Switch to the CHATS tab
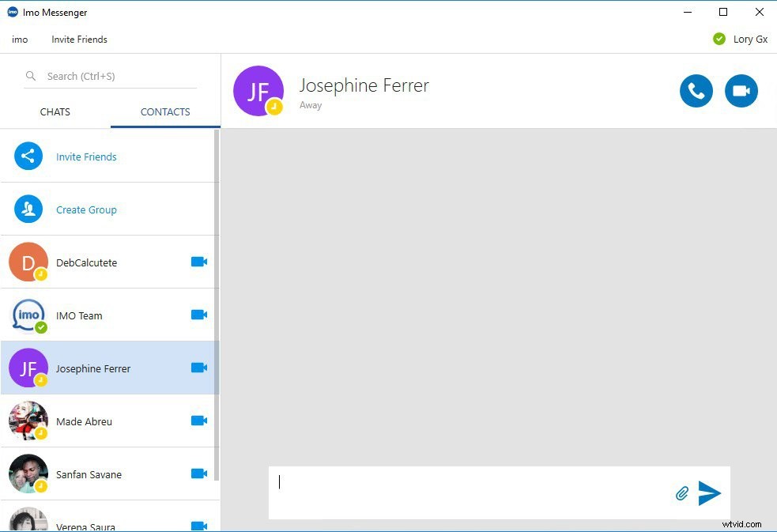Image resolution: width=777 pixels, height=532 pixels. [55, 111]
